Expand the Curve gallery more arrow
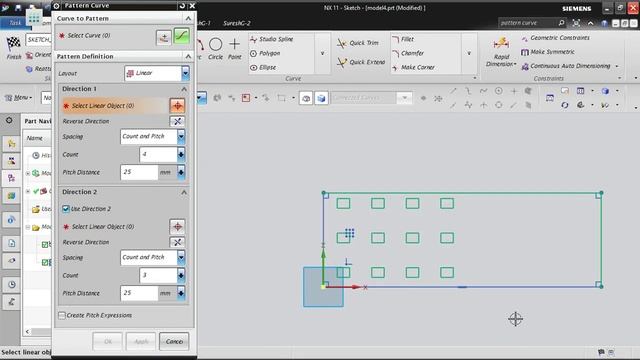This screenshot has width=640, height=360. 322,53
